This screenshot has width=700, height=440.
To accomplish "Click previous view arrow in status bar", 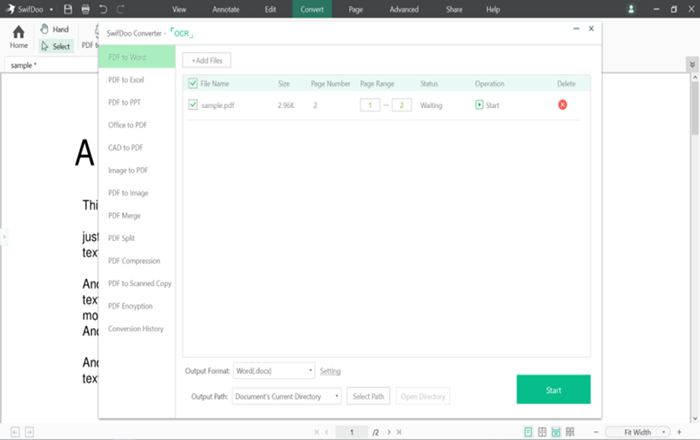I will (x=15, y=432).
